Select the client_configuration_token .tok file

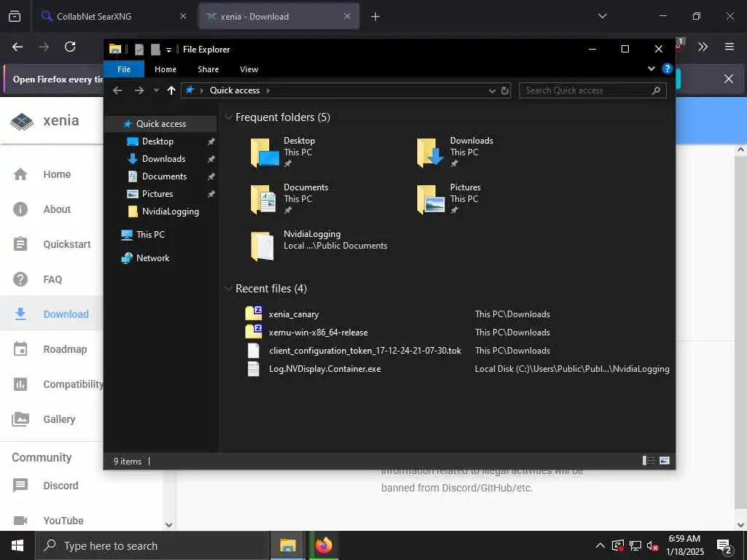click(365, 351)
